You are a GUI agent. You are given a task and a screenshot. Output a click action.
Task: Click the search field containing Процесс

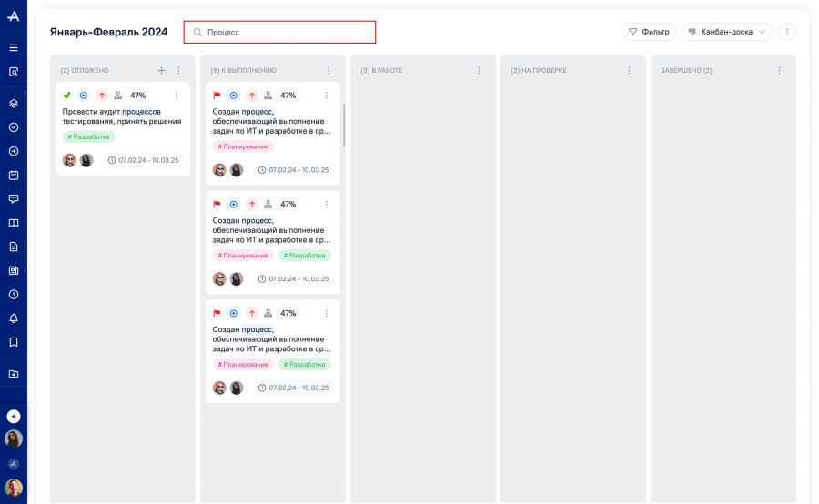[279, 33]
